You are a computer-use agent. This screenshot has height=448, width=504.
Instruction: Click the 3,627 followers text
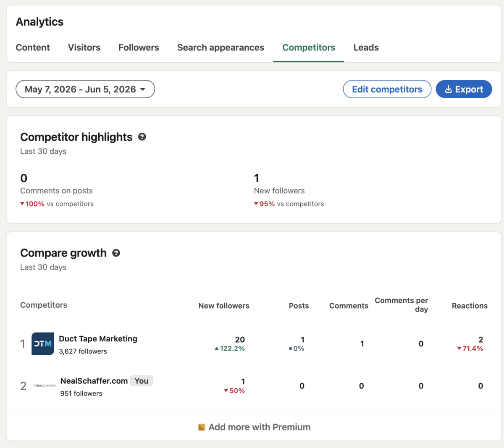pyautogui.click(x=83, y=351)
